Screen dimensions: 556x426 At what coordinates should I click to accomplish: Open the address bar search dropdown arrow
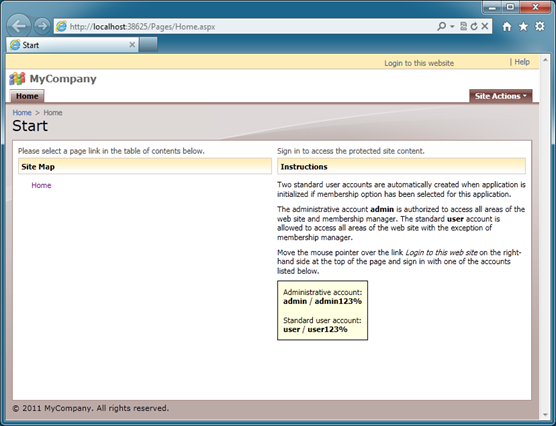click(452, 26)
